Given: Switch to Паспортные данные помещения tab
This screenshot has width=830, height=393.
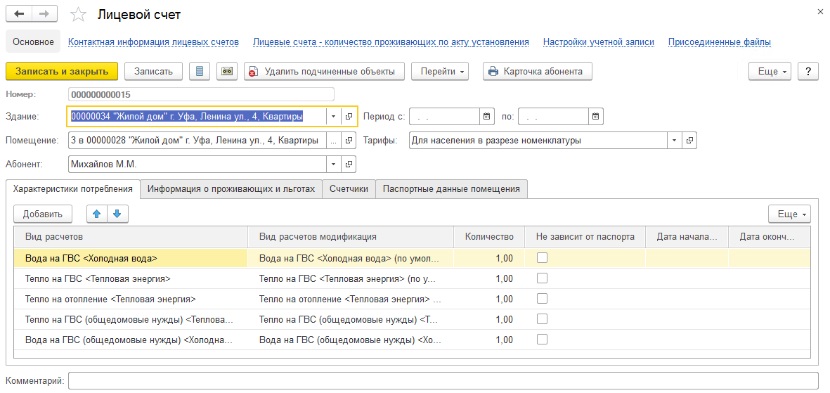Looking at the screenshot, I should [452, 189].
